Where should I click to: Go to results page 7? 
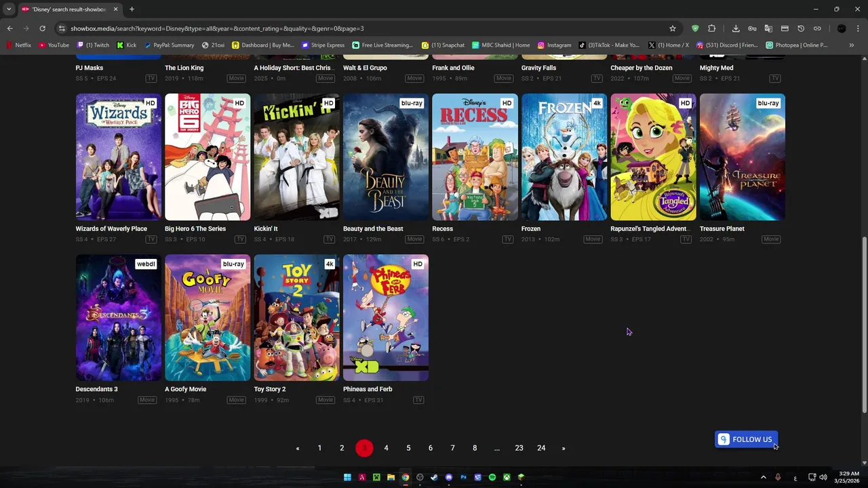tap(452, 448)
